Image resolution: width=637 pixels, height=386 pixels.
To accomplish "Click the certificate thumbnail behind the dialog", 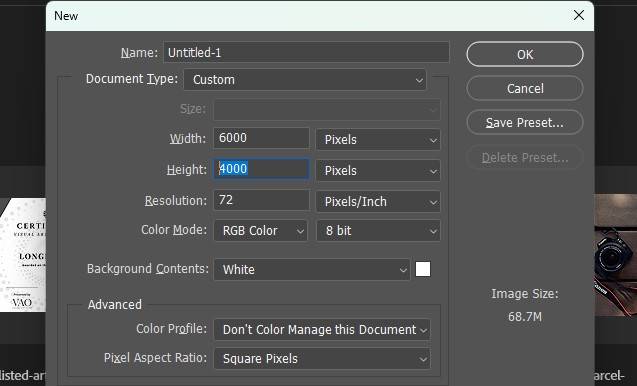I will click(23, 255).
